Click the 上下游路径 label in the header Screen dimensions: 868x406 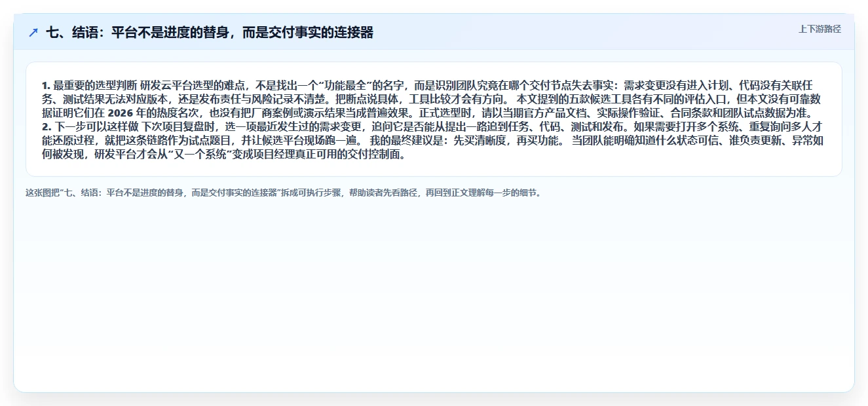[820, 29]
